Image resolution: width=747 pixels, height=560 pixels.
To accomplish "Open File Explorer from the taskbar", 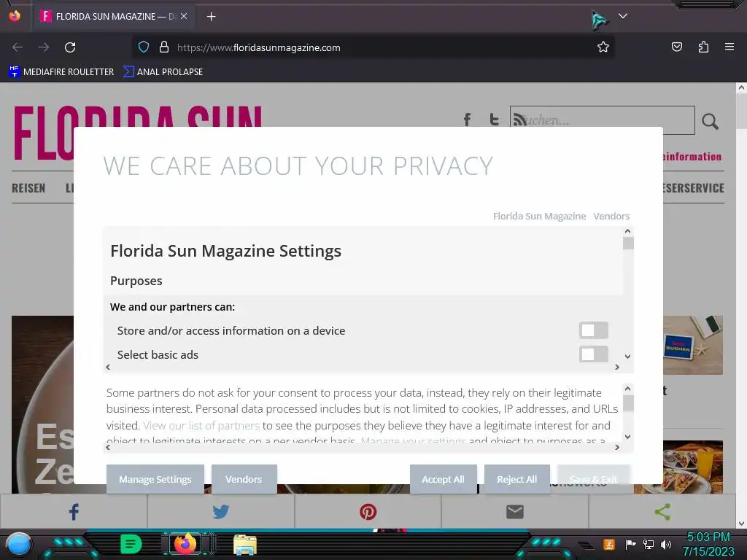I will pos(245,545).
